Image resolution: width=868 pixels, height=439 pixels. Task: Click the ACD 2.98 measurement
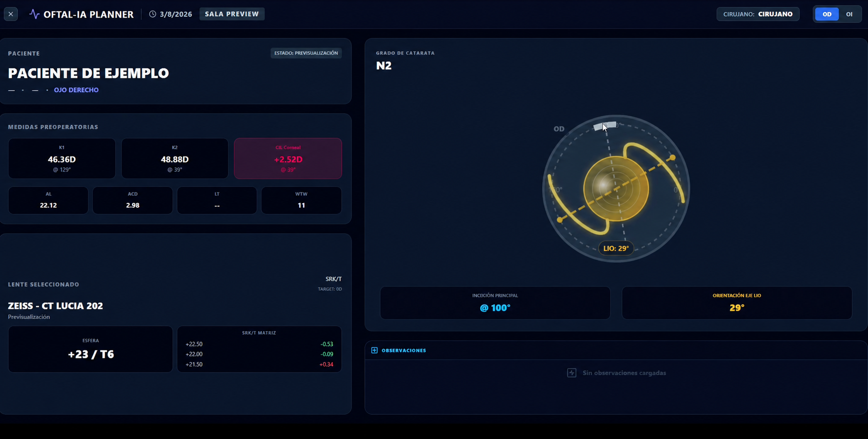pyautogui.click(x=133, y=200)
